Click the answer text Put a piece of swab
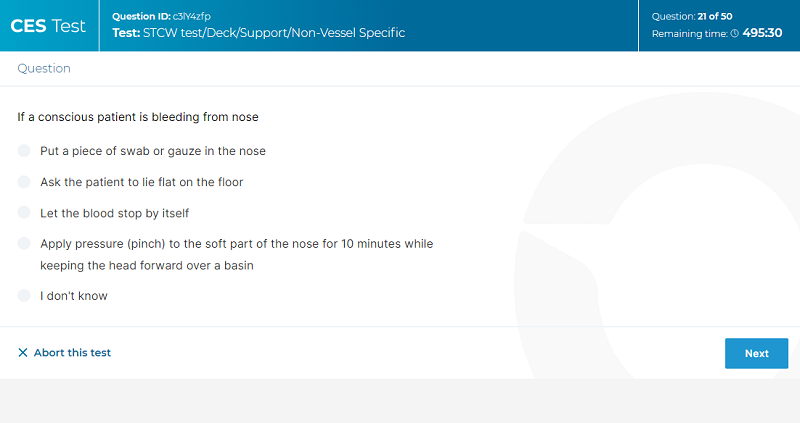Viewport: 800px width, 423px height. (x=153, y=151)
